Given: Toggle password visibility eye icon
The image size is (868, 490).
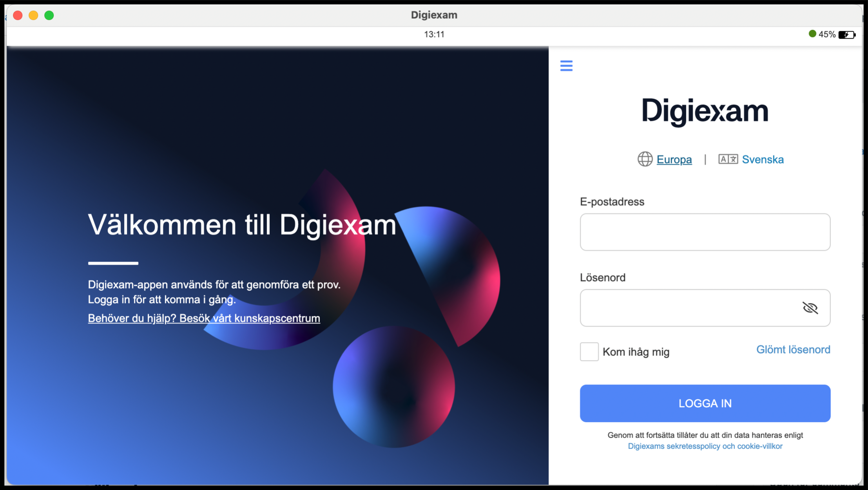Looking at the screenshot, I should click(810, 308).
